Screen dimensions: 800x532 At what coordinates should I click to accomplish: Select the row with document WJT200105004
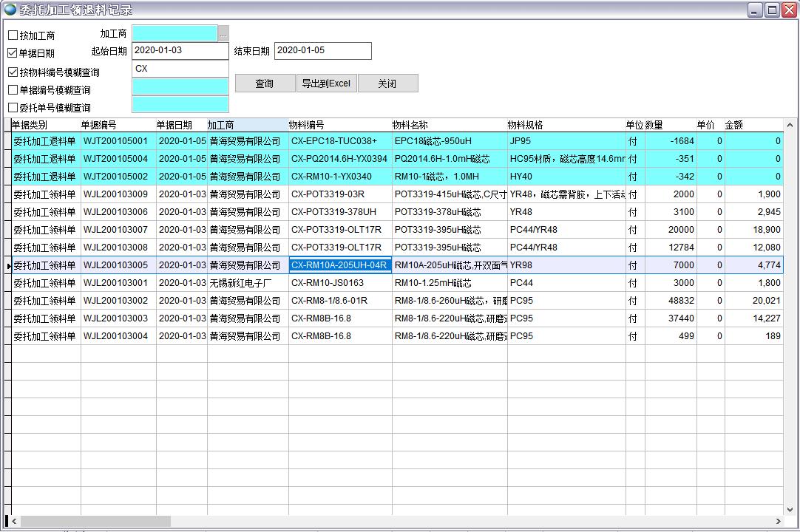click(115, 159)
